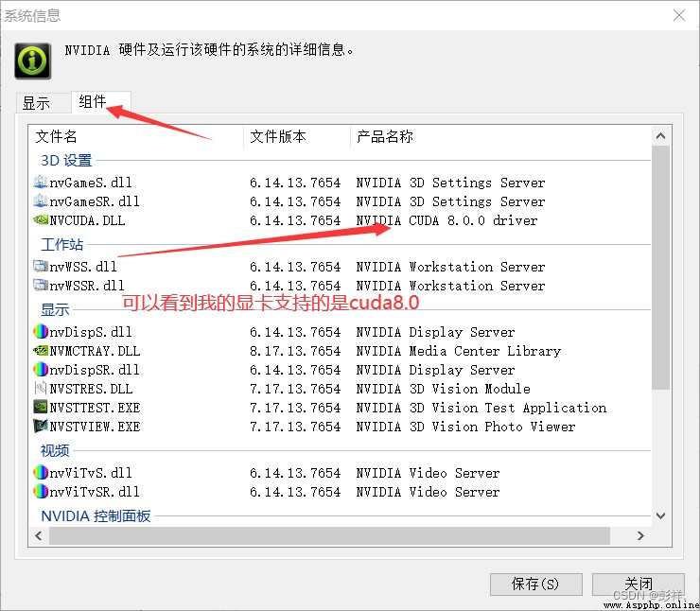Click the vertical scrollbar thumb
Viewport: 700px width, 611px height.
point(660,268)
